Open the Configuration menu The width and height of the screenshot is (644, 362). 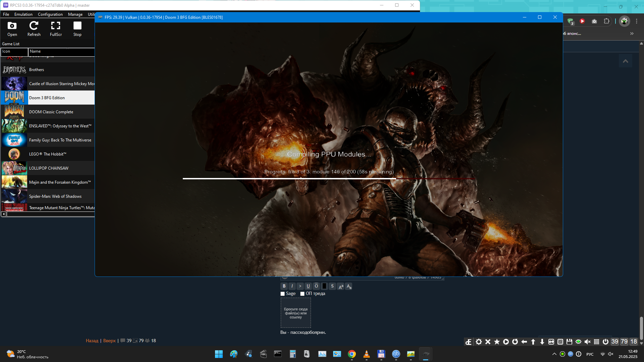(x=50, y=14)
